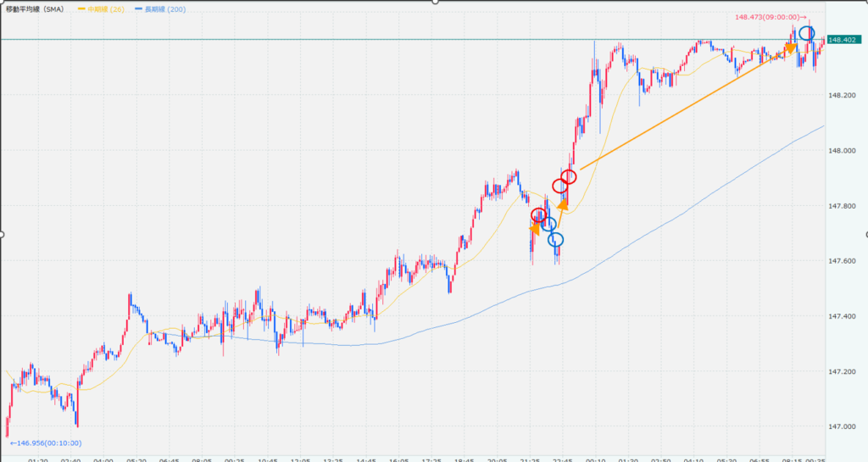Click the current price tag 148.402
This screenshot has height=462, width=868.
click(845, 40)
